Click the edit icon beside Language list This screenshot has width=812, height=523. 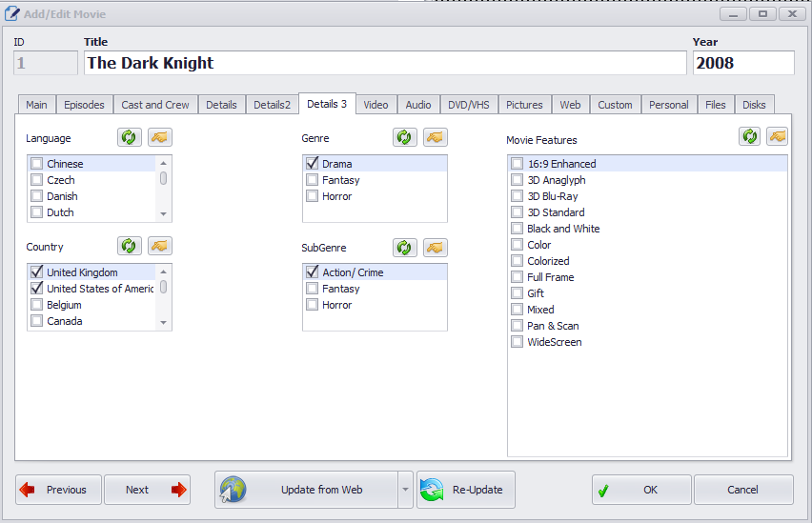pyautogui.click(x=160, y=137)
